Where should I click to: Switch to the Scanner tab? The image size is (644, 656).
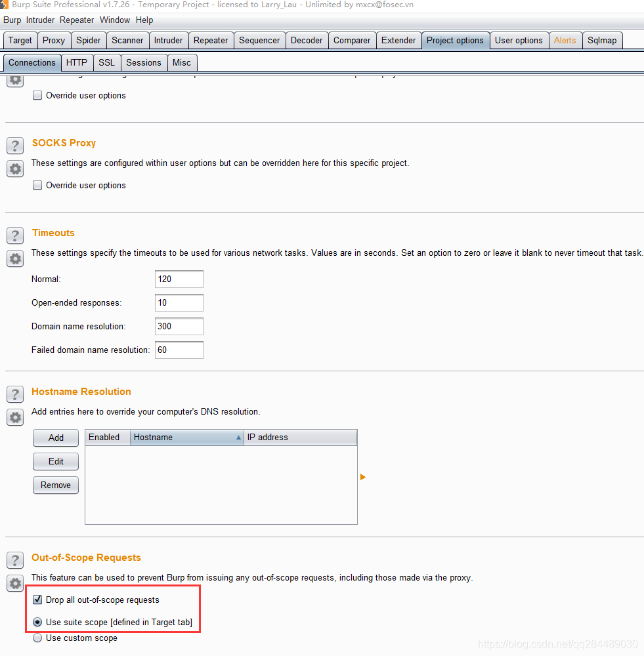pyautogui.click(x=127, y=40)
